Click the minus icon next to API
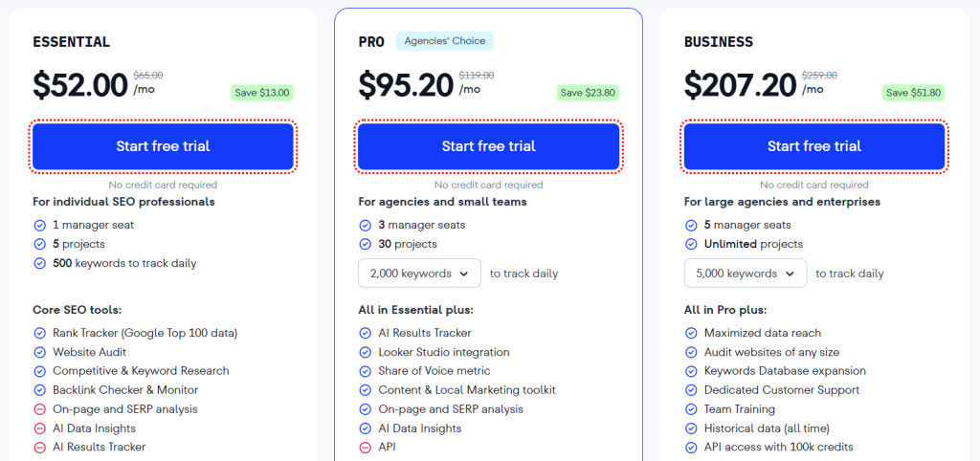The height and width of the screenshot is (461, 980). coord(366,447)
